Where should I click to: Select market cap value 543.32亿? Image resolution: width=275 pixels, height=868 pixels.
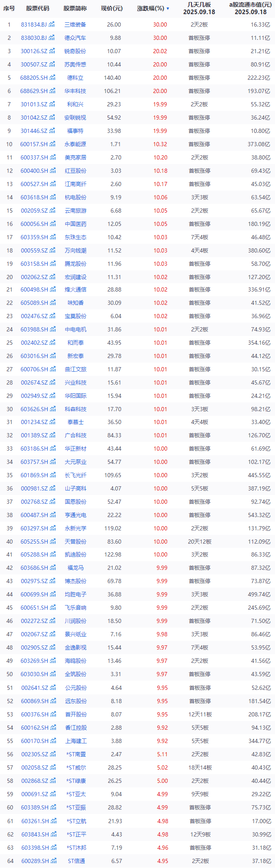(x=259, y=515)
